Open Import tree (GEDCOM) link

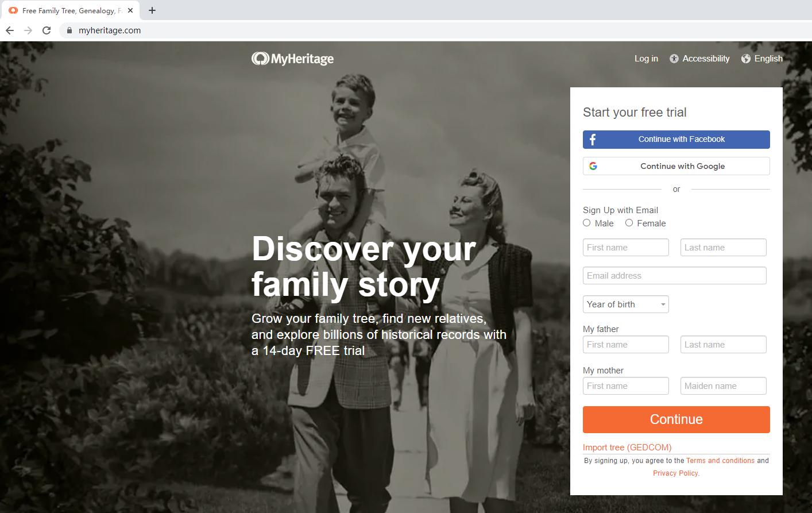627,448
